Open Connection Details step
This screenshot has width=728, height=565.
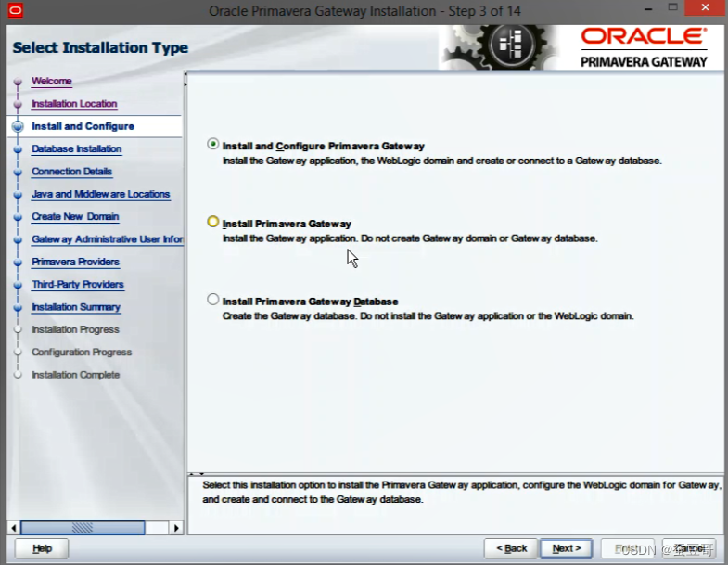(x=72, y=172)
